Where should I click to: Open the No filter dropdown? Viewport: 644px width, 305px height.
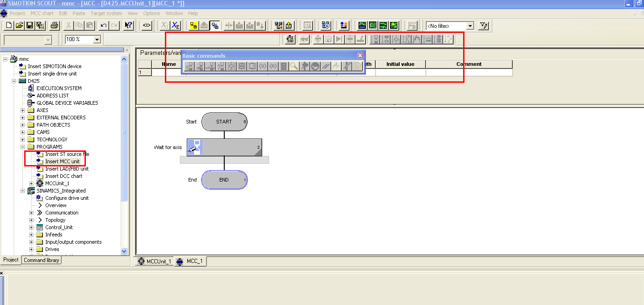[x=470, y=26]
